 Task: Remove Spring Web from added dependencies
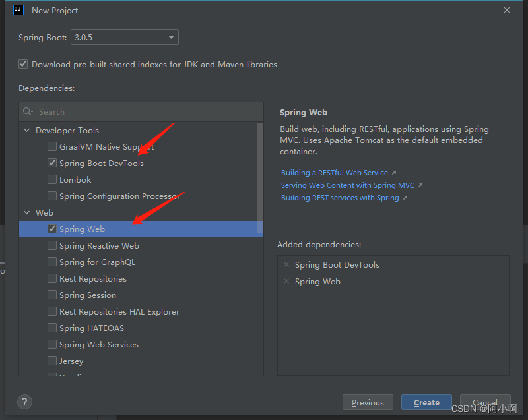[x=286, y=281]
